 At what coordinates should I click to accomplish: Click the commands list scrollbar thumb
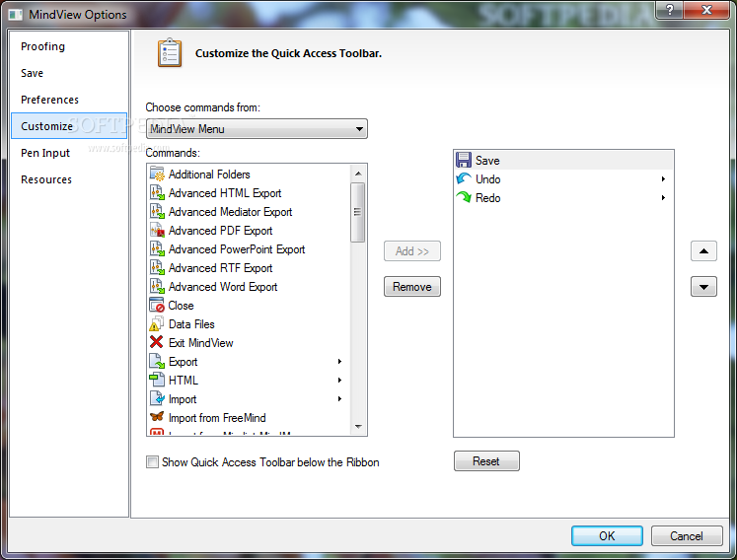[x=358, y=212]
